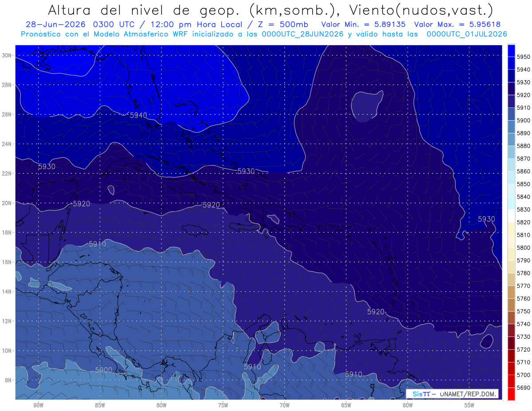Click the 14N latitude axis label
The height and width of the screenshot is (411, 532).
[x=8, y=292]
